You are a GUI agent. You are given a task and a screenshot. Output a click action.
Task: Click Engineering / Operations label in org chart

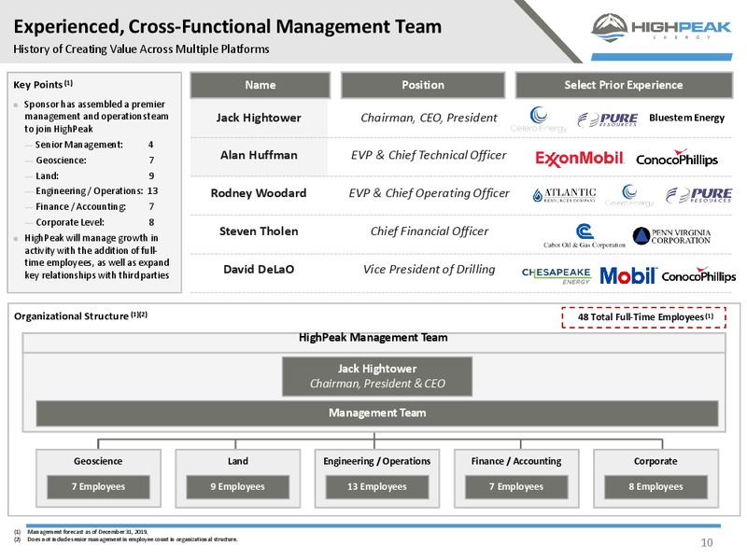point(377,461)
